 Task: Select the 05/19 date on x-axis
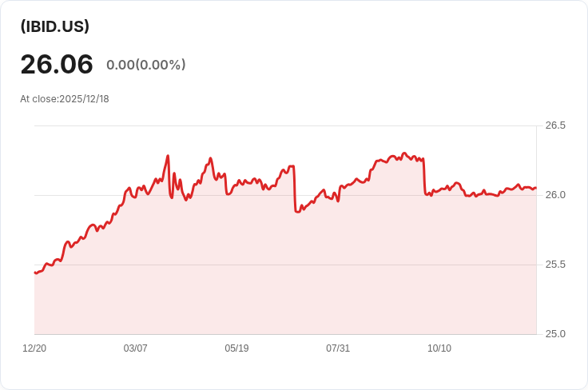[236, 348]
